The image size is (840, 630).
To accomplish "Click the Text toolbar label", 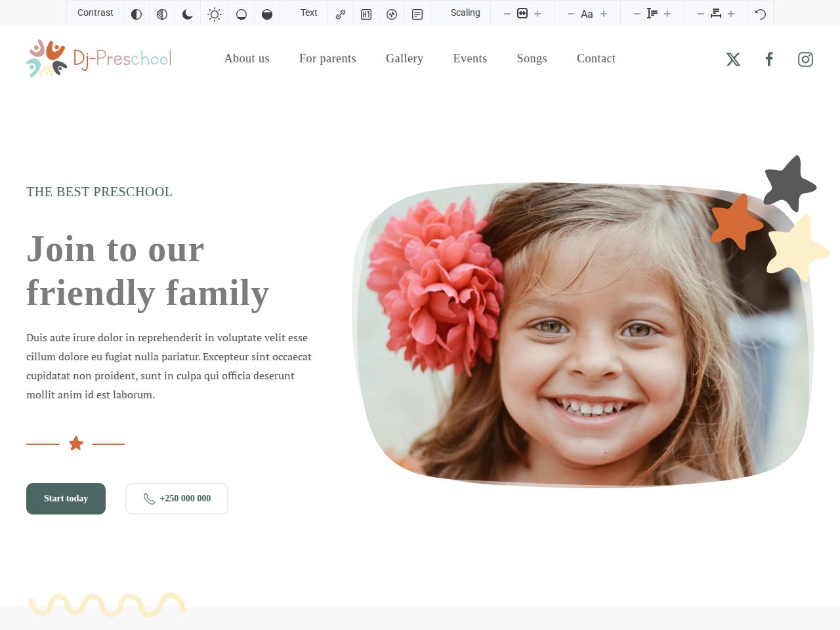I will [308, 12].
